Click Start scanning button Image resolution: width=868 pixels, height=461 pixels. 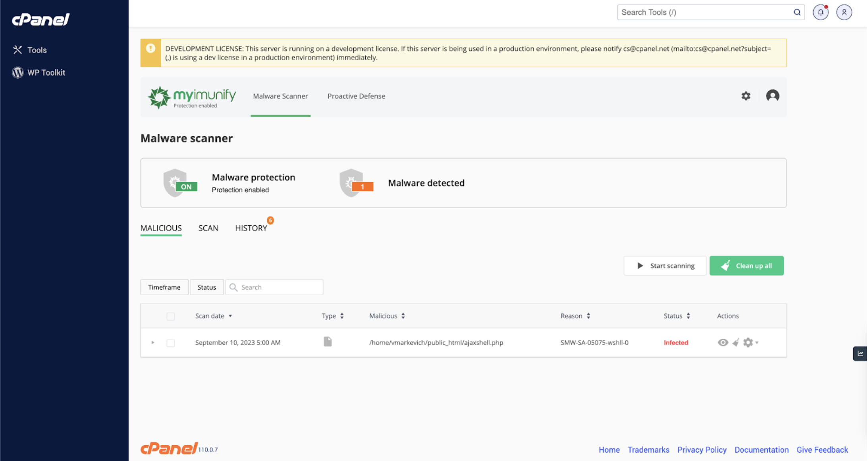[x=665, y=266]
